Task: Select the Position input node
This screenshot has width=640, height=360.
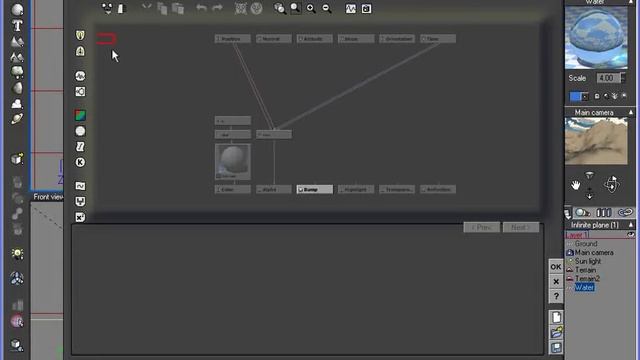Action: 233,39
